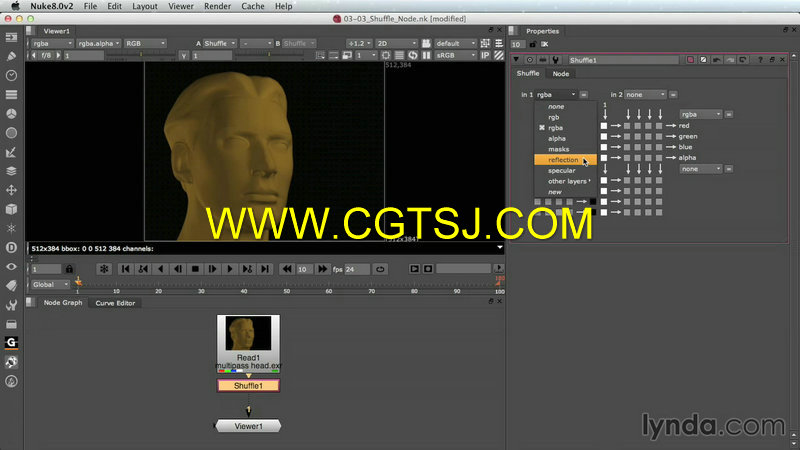Toggle white channel box for alpha row
Viewport: 800px width, 450px height.
[604, 158]
